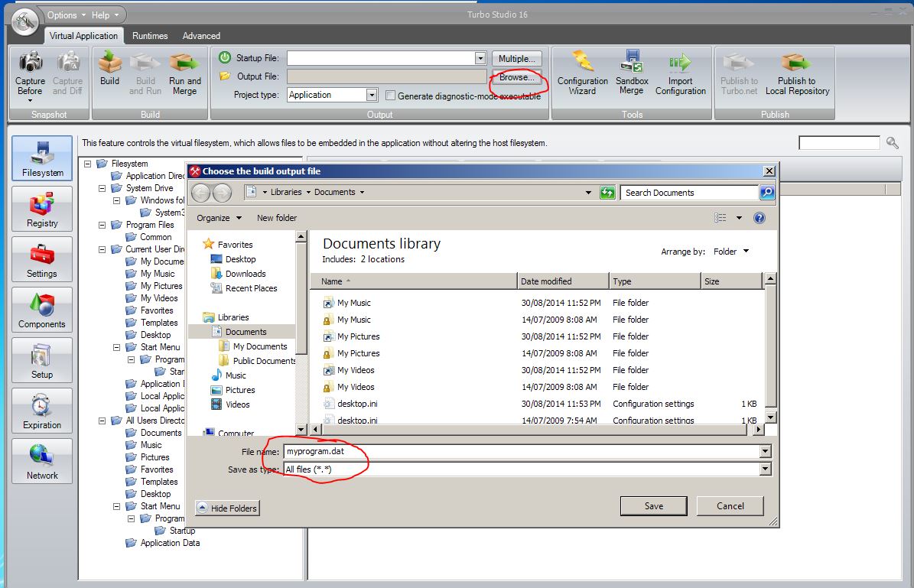The height and width of the screenshot is (588, 914).
Task: Click the dialog Back navigation arrow
Action: point(201,193)
